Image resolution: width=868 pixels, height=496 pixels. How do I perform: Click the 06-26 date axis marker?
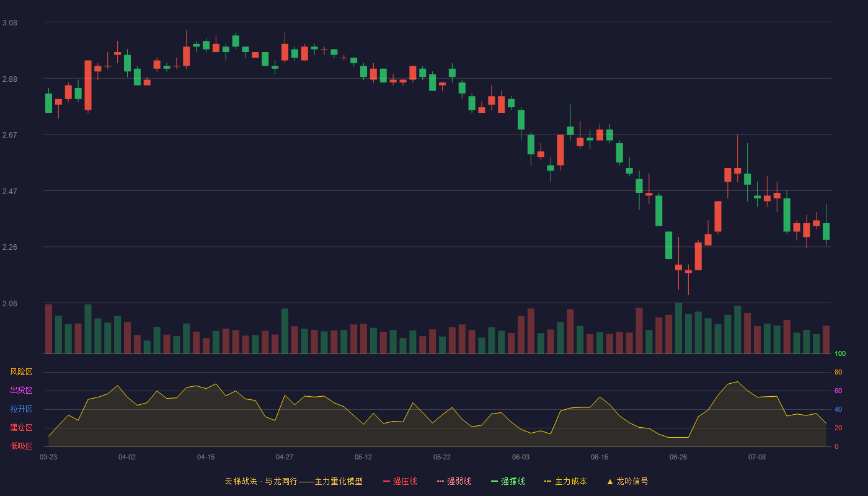point(678,457)
